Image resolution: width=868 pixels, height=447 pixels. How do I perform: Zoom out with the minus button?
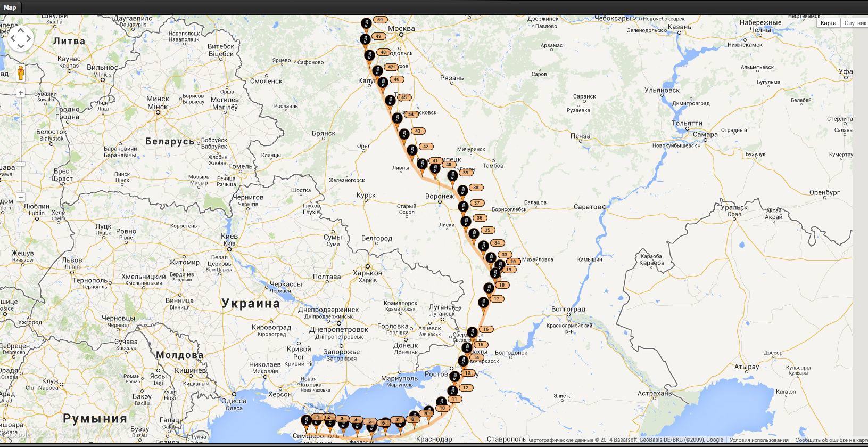(x=21, y=197)
